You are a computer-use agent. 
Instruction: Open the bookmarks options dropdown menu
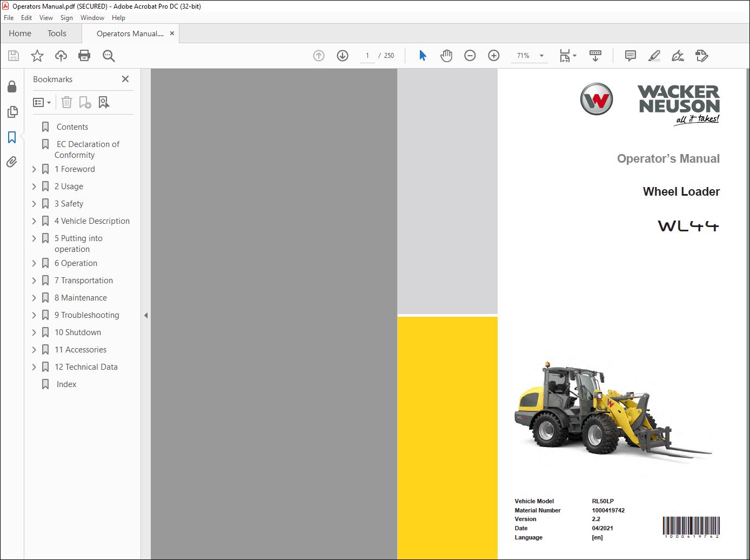pyautogui.click(x=42, y=102)
